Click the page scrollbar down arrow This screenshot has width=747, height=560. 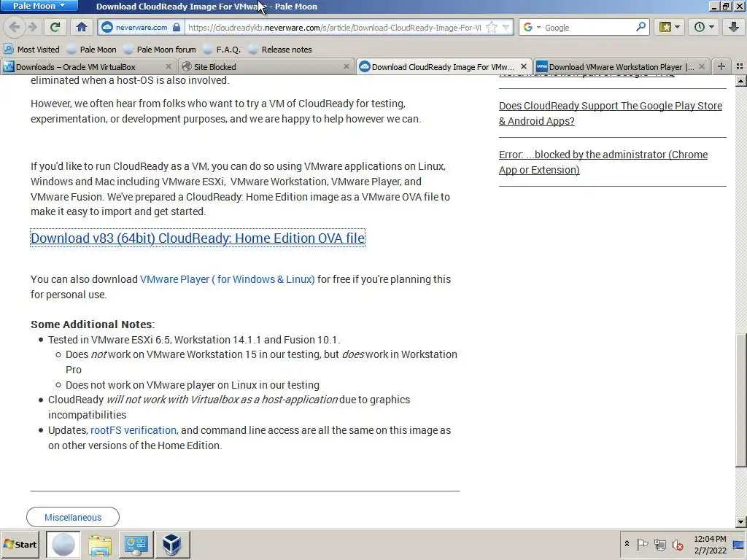coord(740,522)
